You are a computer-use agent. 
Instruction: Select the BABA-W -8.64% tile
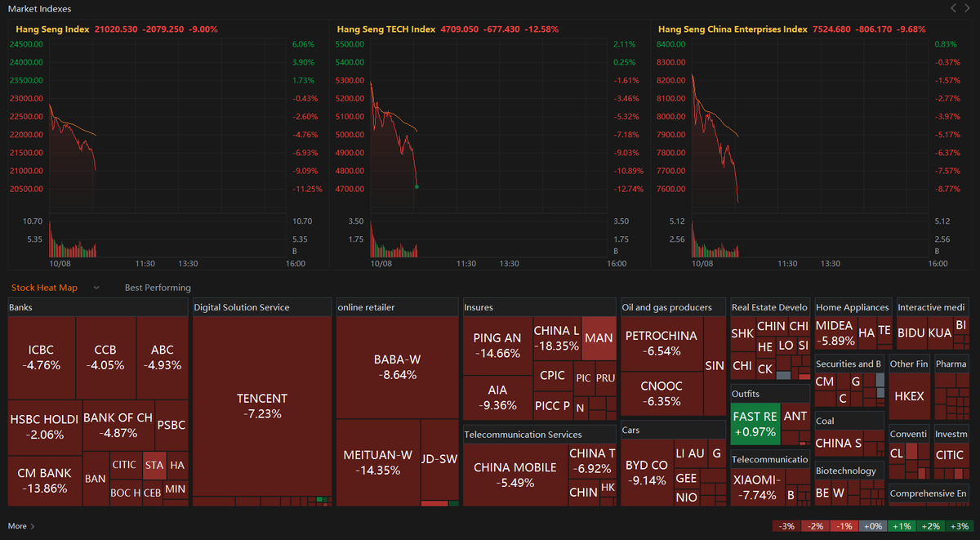396,368
